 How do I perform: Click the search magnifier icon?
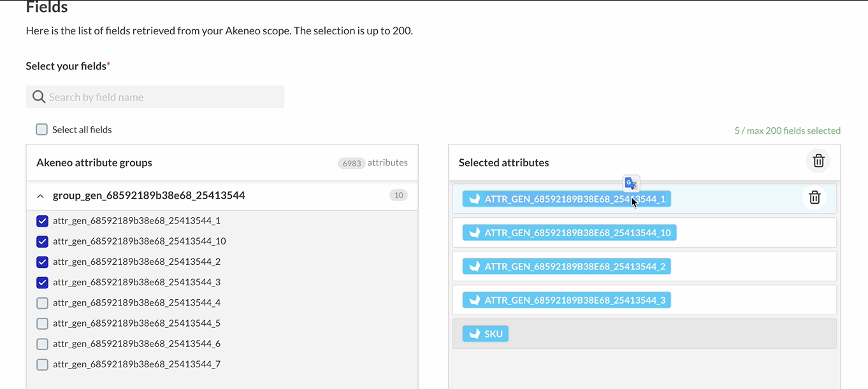39,97
